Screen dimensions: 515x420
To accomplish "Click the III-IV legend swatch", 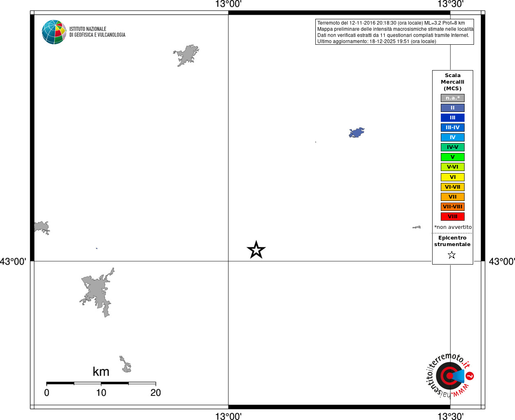I will click(x=453, y=128).
